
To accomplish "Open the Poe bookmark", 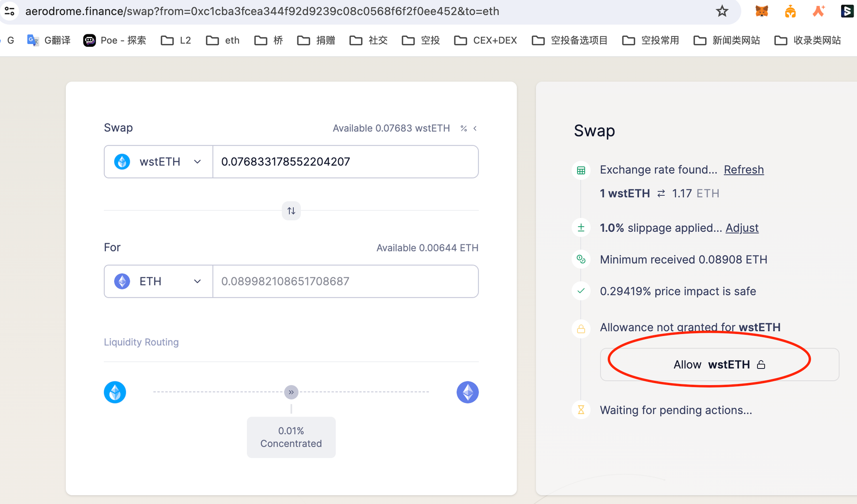I will (115, 41).
